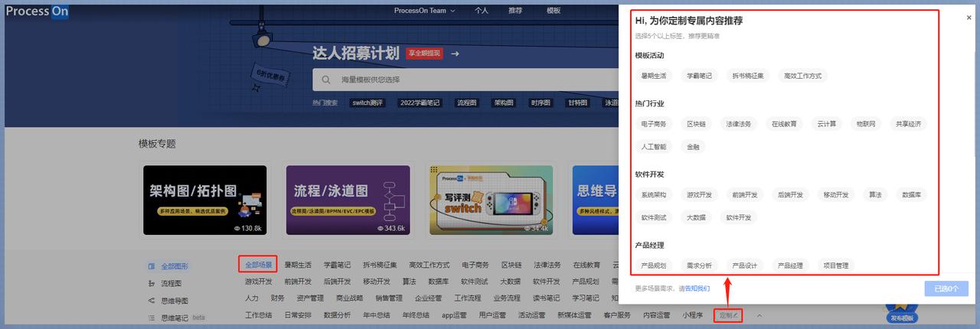980x329 pixels.
Task: Collapse scene tags with the up chevron
Action: [759, 315]
